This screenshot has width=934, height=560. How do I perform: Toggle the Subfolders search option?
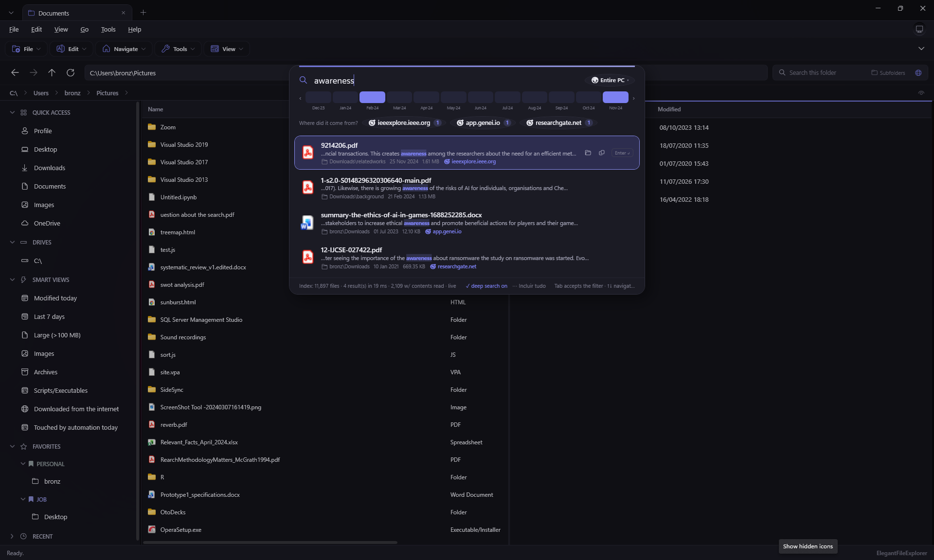point(888,73)
